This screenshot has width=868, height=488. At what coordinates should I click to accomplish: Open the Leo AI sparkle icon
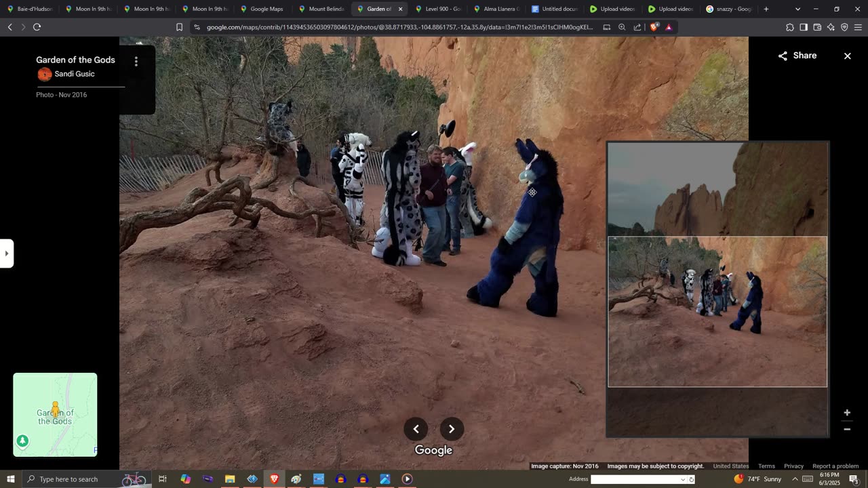tap(831, 27)
